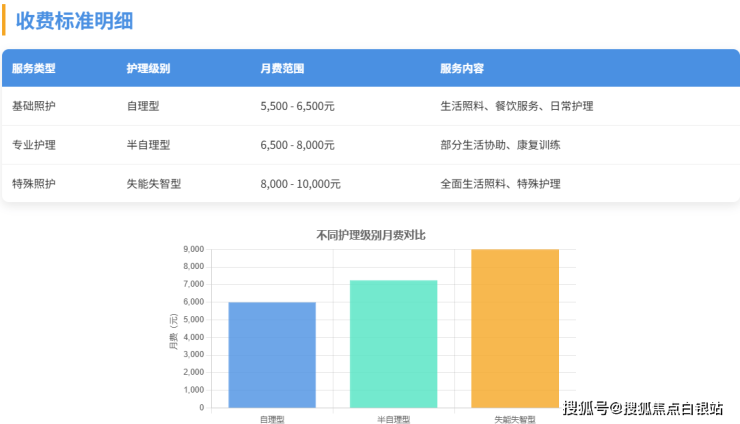The height and width of the screenshot is (424, 740).
Task: Click the 5,500 - 6,500元 price cell
Action: (x=297, y=106)
